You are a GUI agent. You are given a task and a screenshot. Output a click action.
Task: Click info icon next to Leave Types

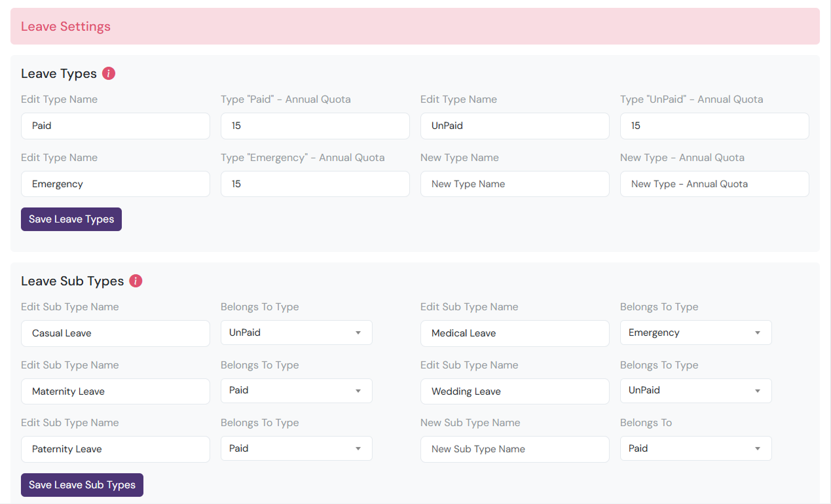pyautogui.click(x=109, y=73)
